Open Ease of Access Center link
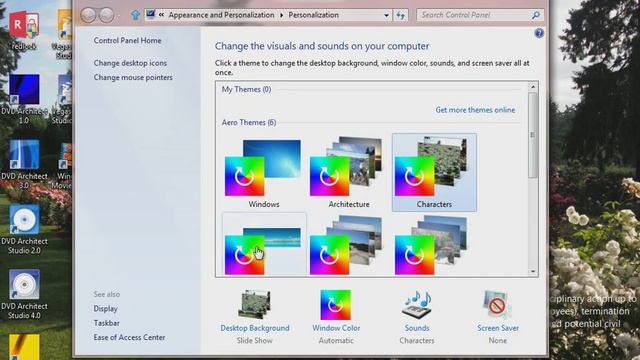The height and width of the screenshot is (360, 640). pos(129,337)
